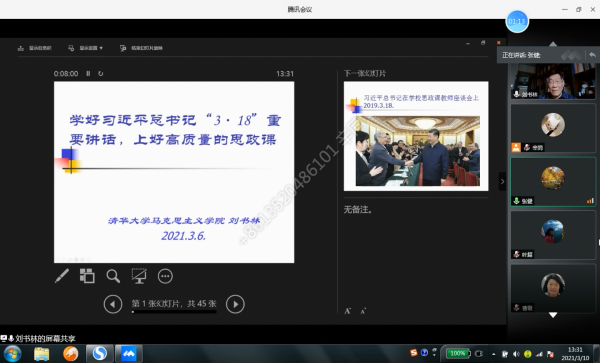The image size is (600, 363).
Task: Select the next slide preview thumbnail
Action: click(x=416, y=136)
